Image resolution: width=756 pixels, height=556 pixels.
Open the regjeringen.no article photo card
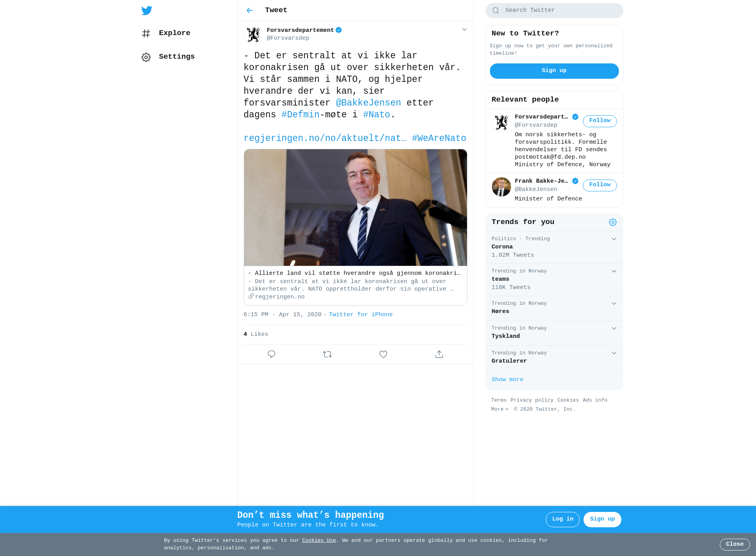pyautogui.click(x=355, y=227)
